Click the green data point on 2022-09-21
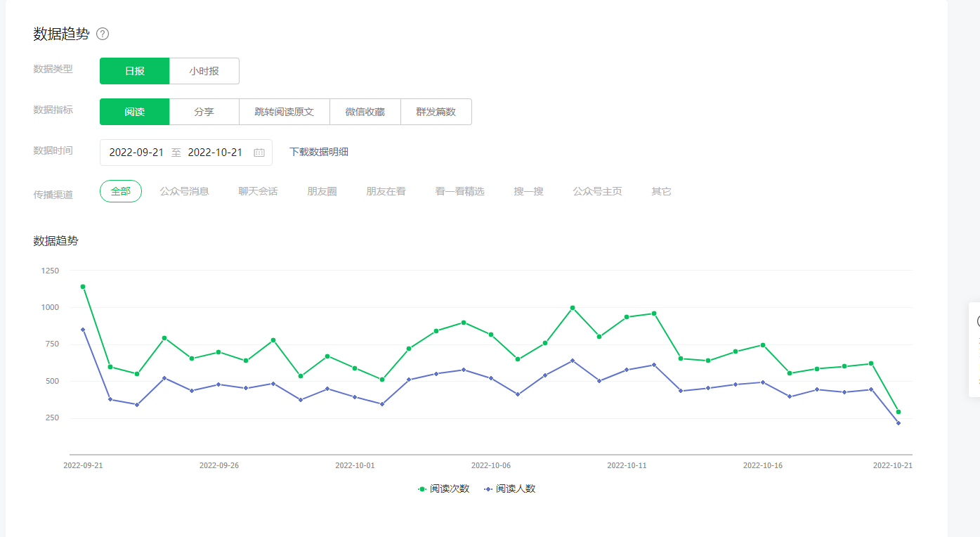Screen dimensions: 980x537 click(83, 287)
